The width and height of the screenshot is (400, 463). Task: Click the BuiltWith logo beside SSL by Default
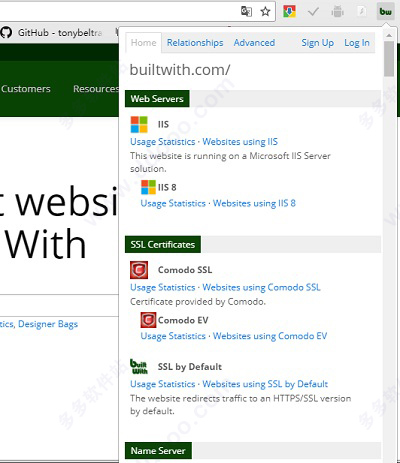(x=139, y=366)
